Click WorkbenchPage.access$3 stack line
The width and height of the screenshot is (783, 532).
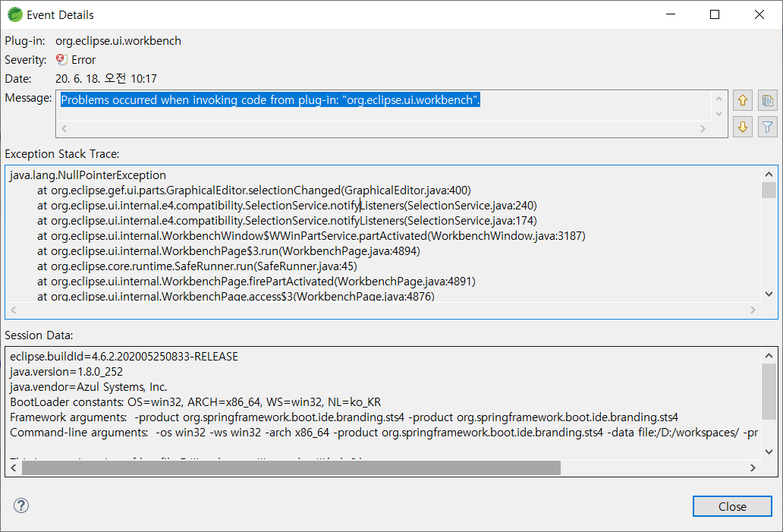tap(236, 296)
